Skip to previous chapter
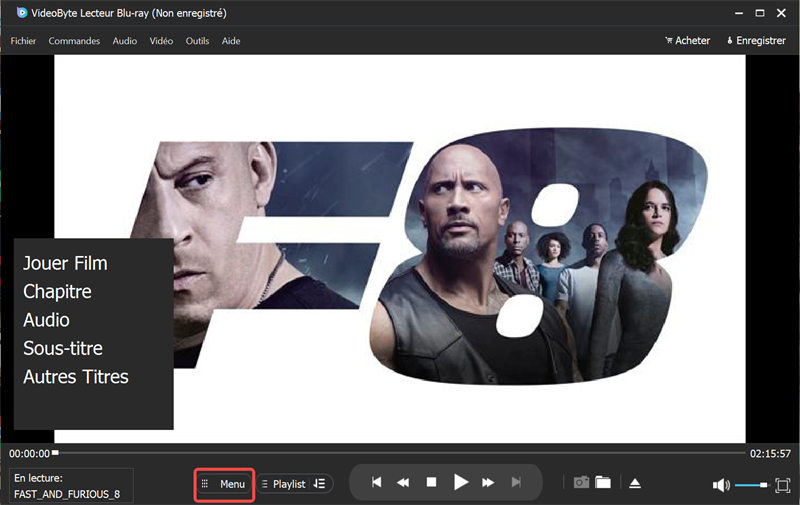This screenshot has height=505, width=800. click(377, 483)
